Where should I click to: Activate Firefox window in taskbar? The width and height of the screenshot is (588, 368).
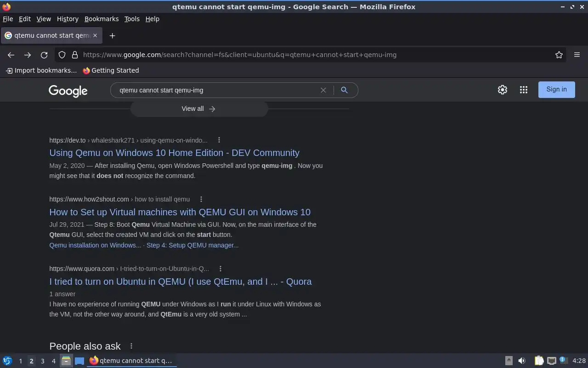coord(131,361)
